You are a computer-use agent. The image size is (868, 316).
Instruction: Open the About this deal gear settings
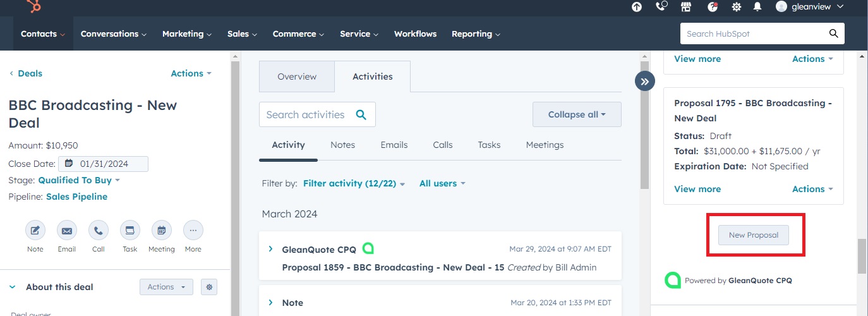pyautogui.click(x=210, y=287)
